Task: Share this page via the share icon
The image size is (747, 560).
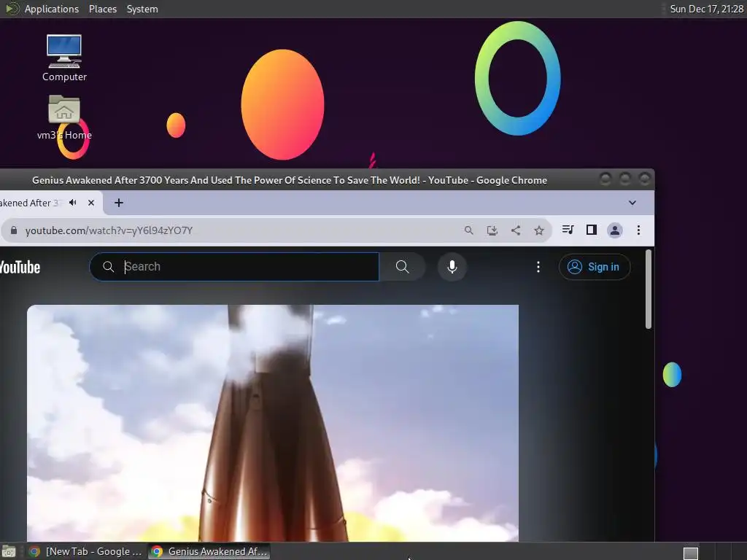Action: tap(516, 230)
